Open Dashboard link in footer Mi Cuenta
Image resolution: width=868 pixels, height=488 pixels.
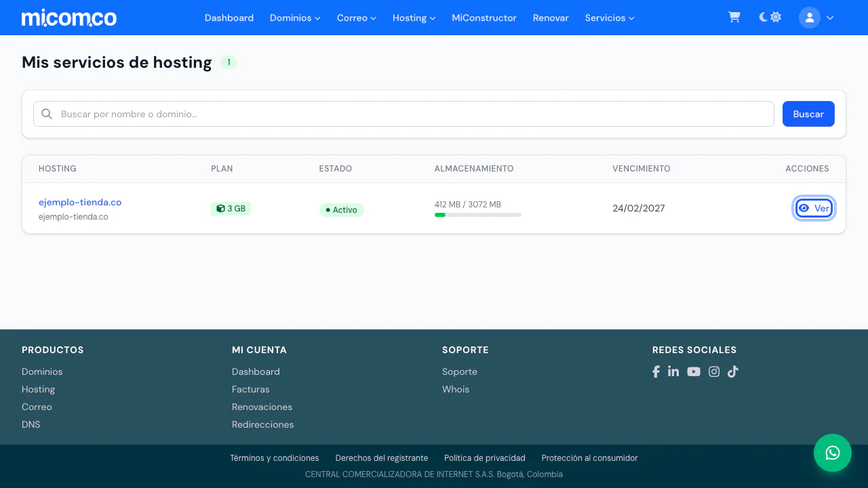[256, 371]
